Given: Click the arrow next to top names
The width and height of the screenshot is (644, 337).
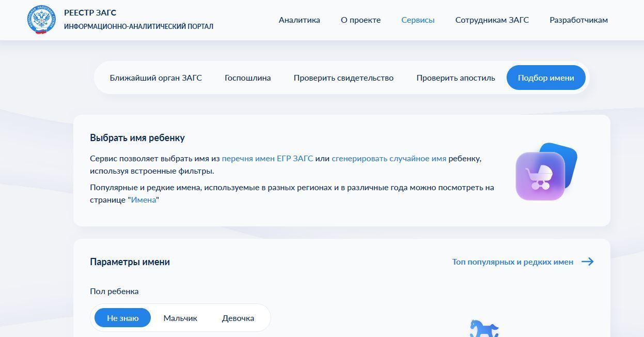Looking at the screenshot, I should coord(587,262).
